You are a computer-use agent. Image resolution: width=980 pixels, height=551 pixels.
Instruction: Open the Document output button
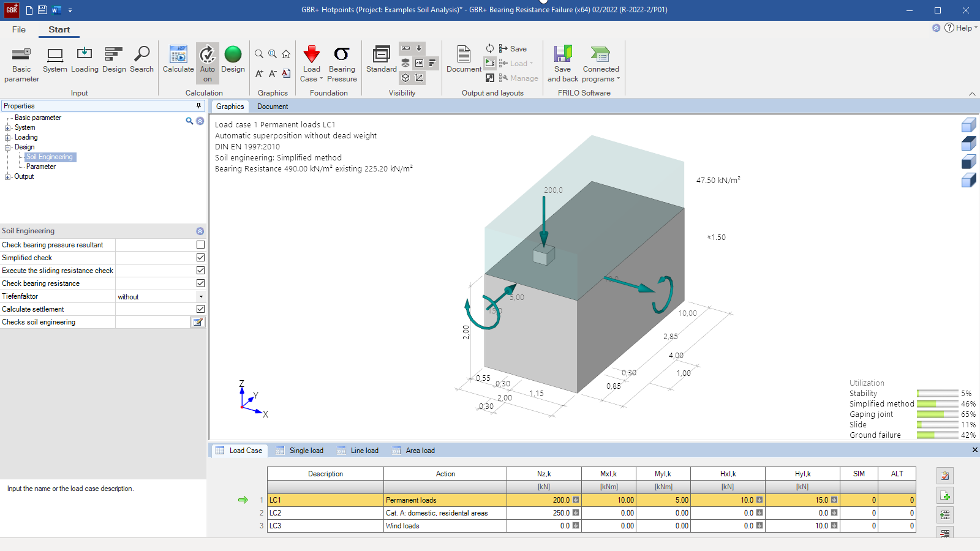[x=464, y=60]
